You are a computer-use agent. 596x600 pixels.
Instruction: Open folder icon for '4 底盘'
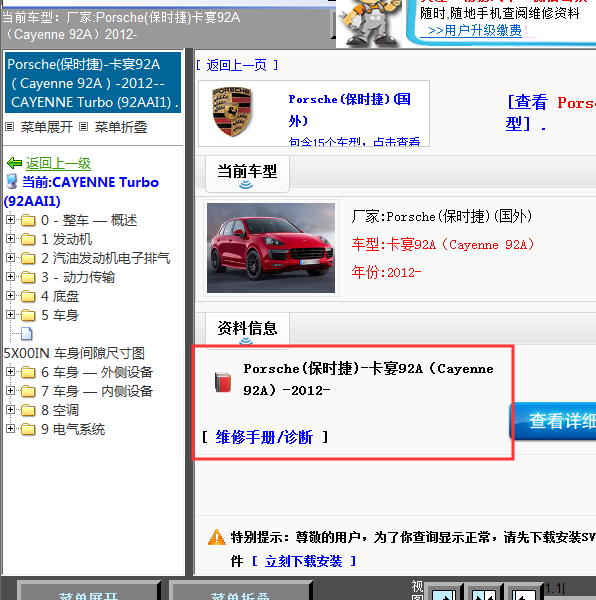coord(28,297)
